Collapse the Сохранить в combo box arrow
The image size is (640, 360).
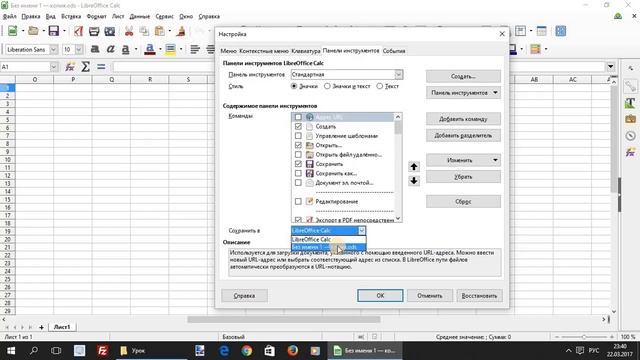(x=362, y=231)
